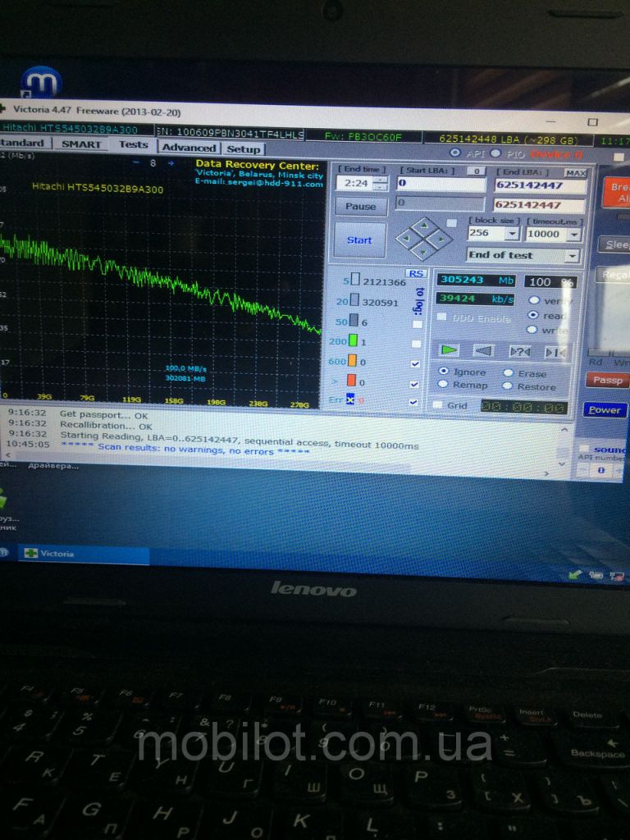The image size is (630, 840).
Task: Select the Erase action radio button
Action: click(x=508, y=373)
